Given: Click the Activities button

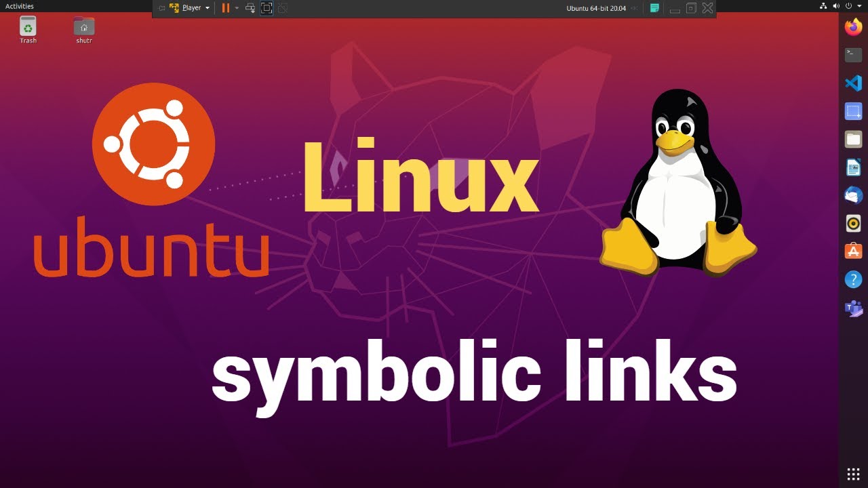Looking at the screenshot, I should (x=20, y=6).
